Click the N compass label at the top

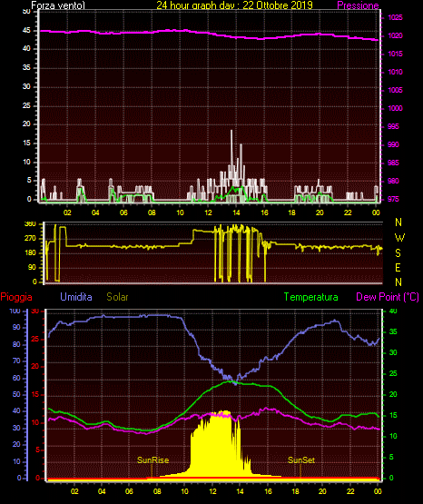point(398,222)
